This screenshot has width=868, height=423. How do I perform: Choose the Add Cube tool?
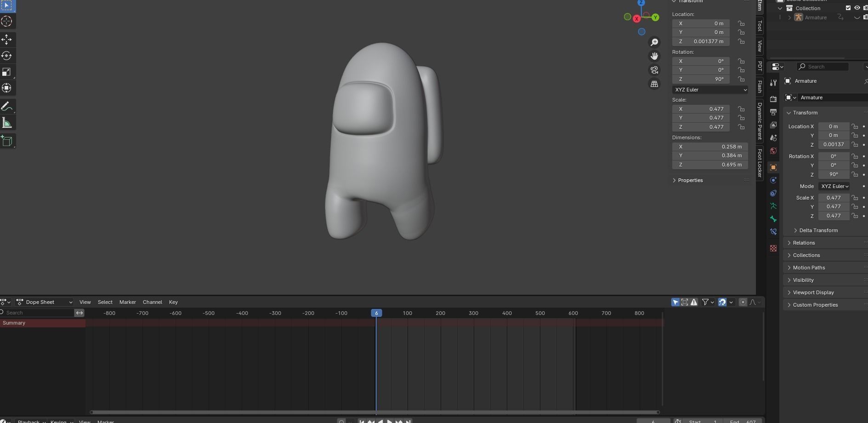(7, 141)
